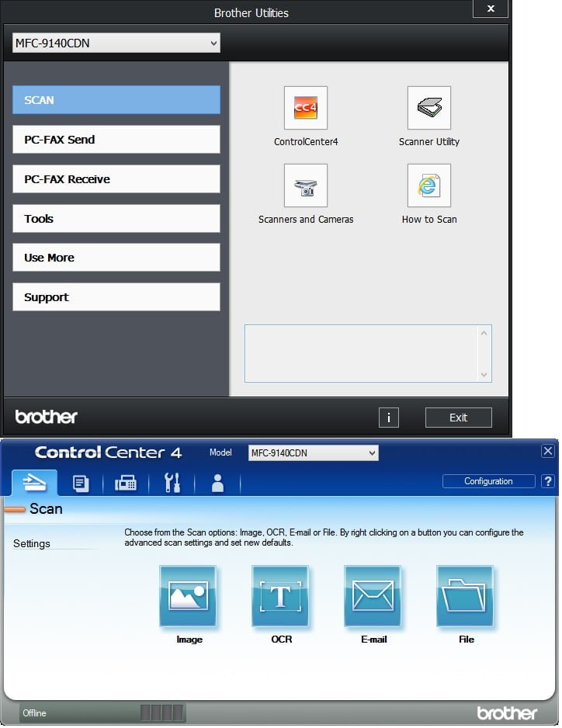Viewport: 562px width, 728px height.
Task: Open the MFC-9140CDN model dropdown in Brother Utilities
Action: pyautogui.click(x=116, y=43)
